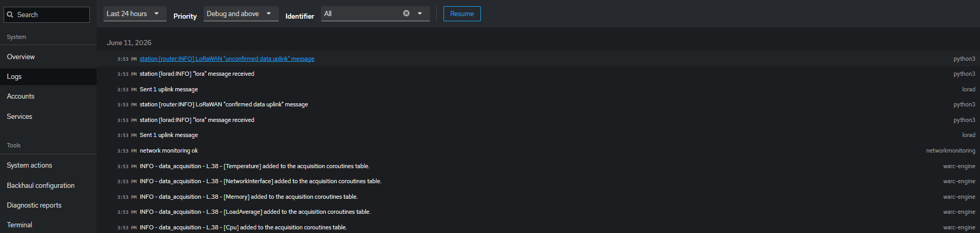Select the [Cpu] added log entry
Viewport: 980px width, 233px height.
tap(538, 227)
